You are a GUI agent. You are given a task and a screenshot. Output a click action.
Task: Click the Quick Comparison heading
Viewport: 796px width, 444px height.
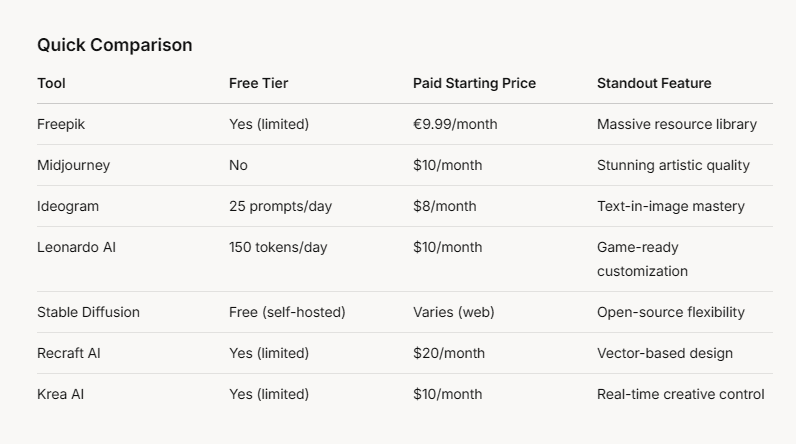(x=115, y=45)
